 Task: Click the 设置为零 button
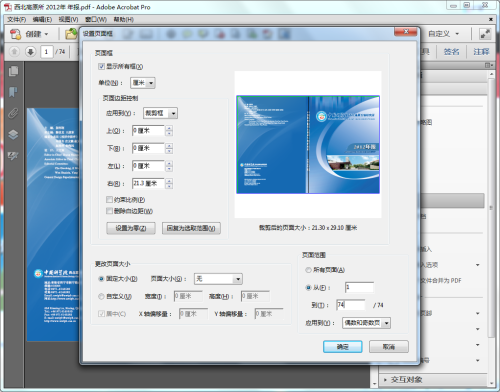[131, 228]
